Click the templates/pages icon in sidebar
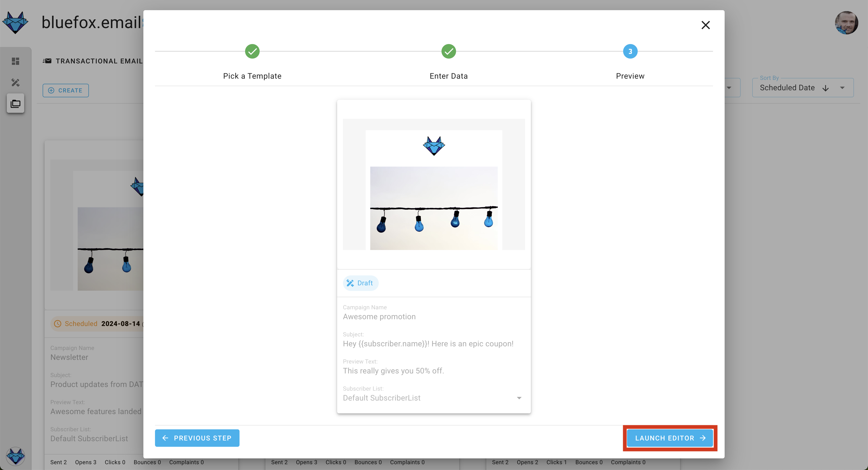Screen dimensions: 868x470 pyautogui.click(x=16, y=104)
